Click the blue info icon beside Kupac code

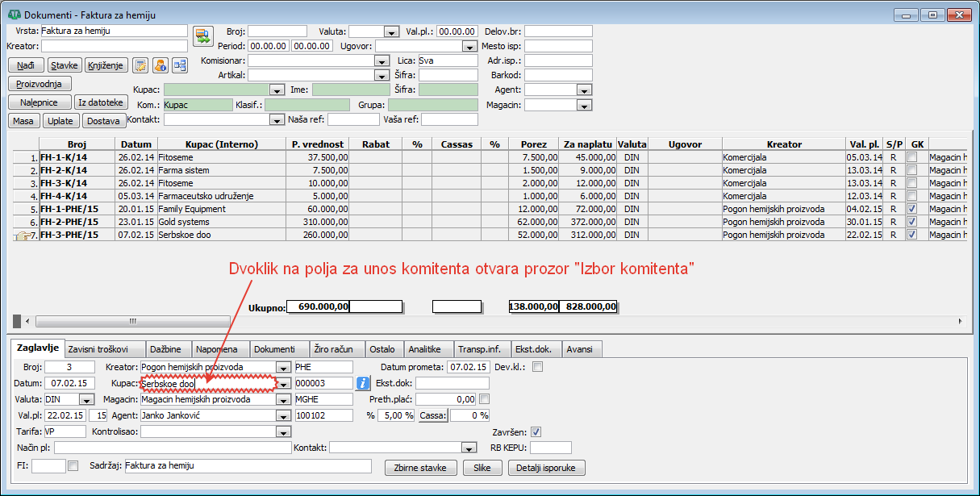point(363,383)
